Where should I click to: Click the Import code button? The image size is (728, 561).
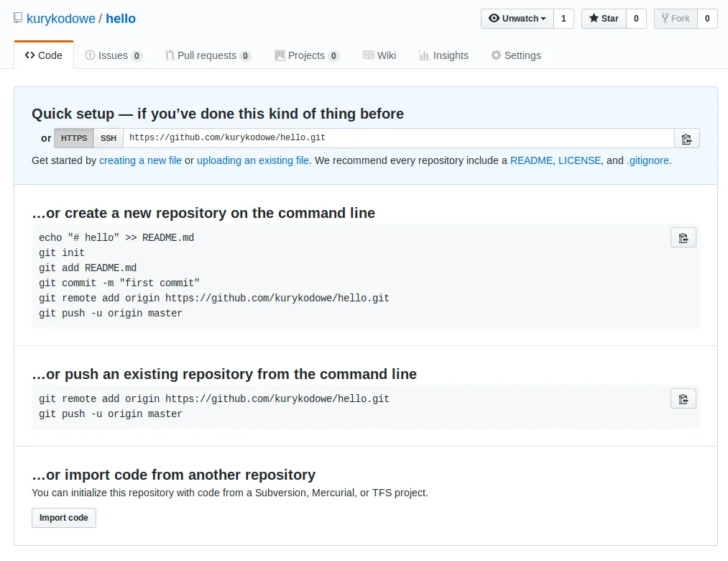[x=64, y=518]
